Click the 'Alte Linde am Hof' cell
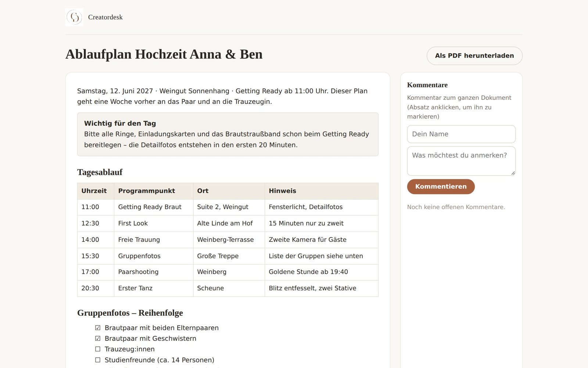 tap(229, 223)
